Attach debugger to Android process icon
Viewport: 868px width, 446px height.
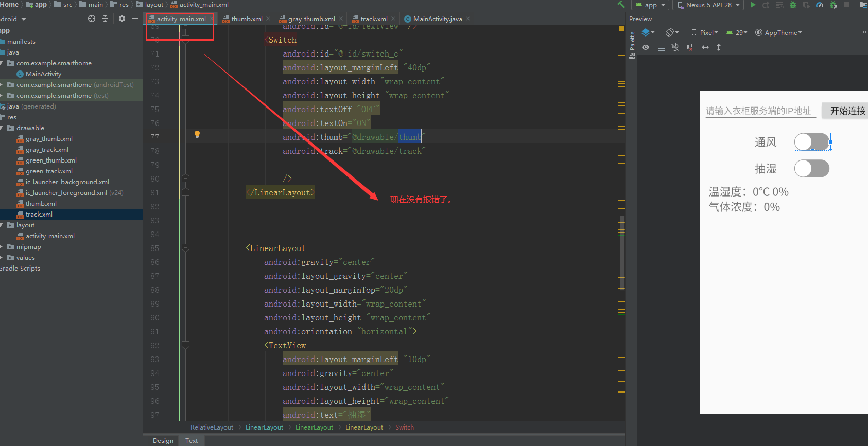tap(833, 5)
